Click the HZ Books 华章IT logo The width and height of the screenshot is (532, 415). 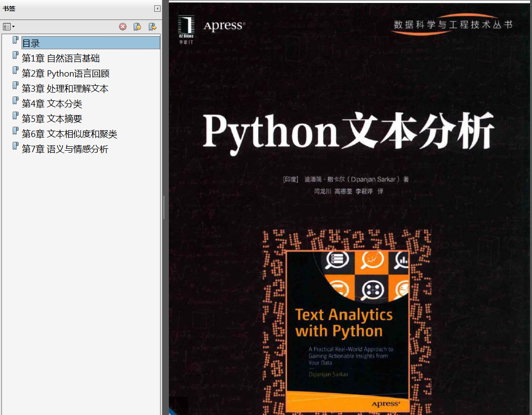pyautogui.click(x=186, y=30)
